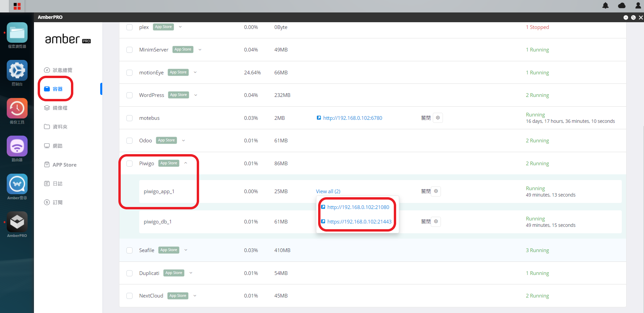Open the 資料夾 folders sidebar item
The height and width of the screenshot is (313, 644).
click(x=56, y=127)
